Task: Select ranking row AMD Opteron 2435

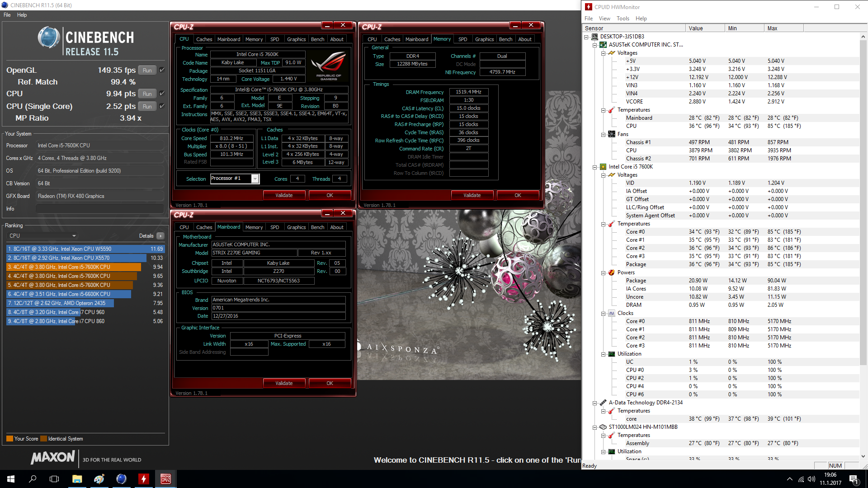Action: point(85,303)
